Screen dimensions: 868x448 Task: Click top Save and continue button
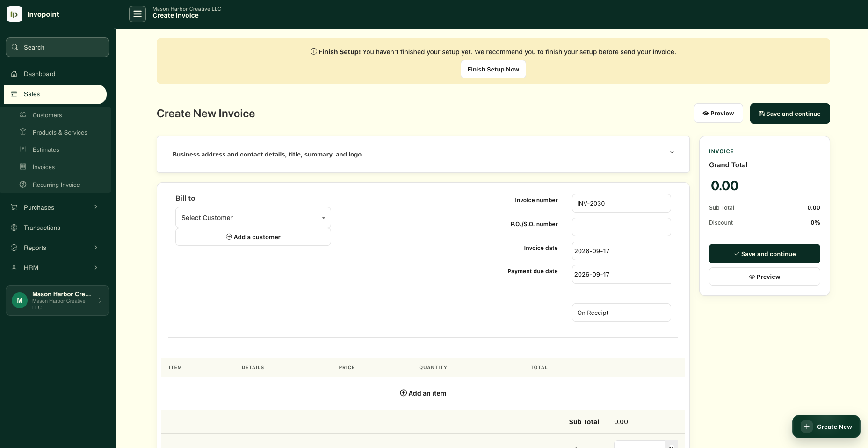[x=790, y=114]
